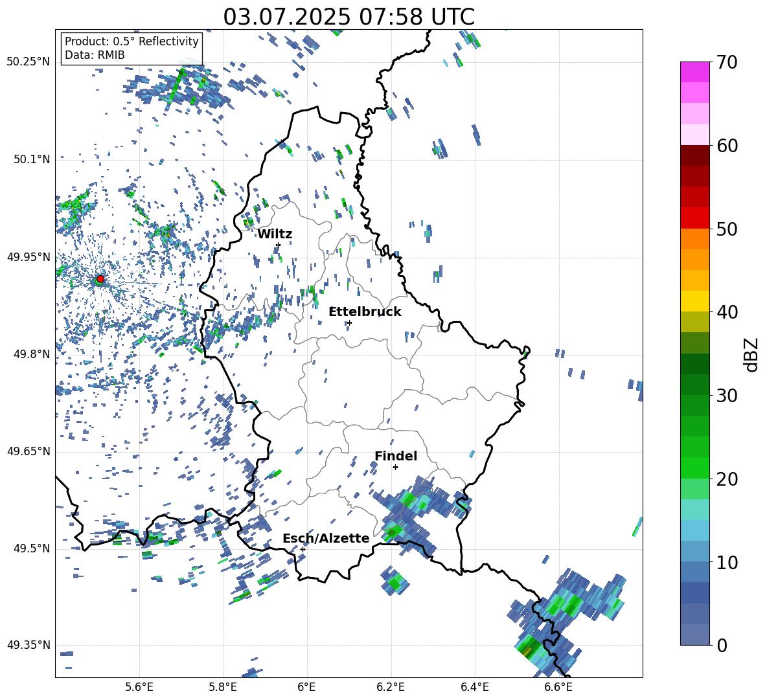Click the 5.8°E longitude label
This screenshot has width=767, height=700.
tap(223, 687)
